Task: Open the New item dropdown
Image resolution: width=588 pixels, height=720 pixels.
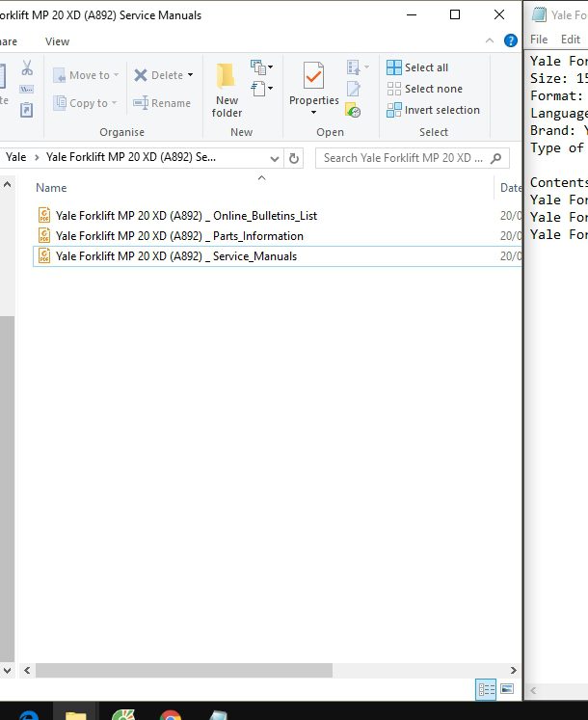Action: pos(262,67)
